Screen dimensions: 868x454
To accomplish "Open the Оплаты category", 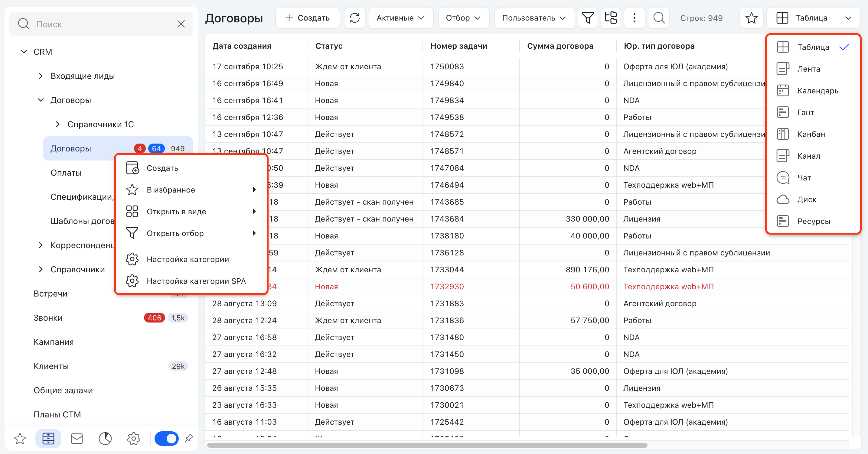I will click(x=66, y=173).
